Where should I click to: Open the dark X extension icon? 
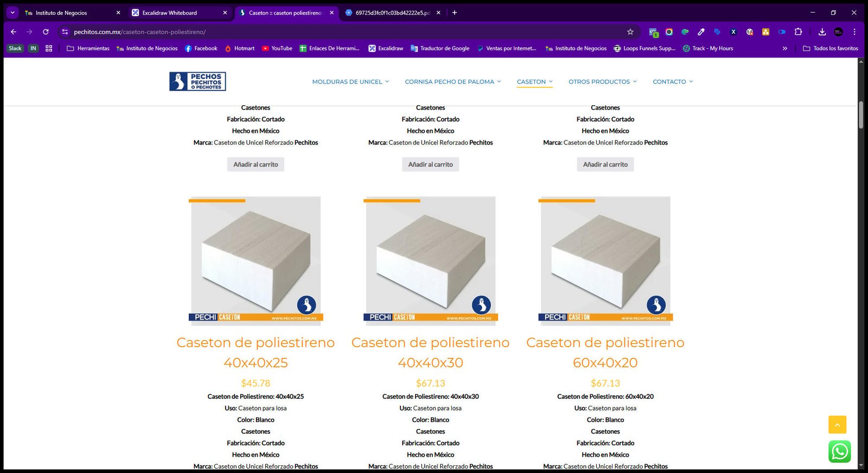[x=733, y=32]
